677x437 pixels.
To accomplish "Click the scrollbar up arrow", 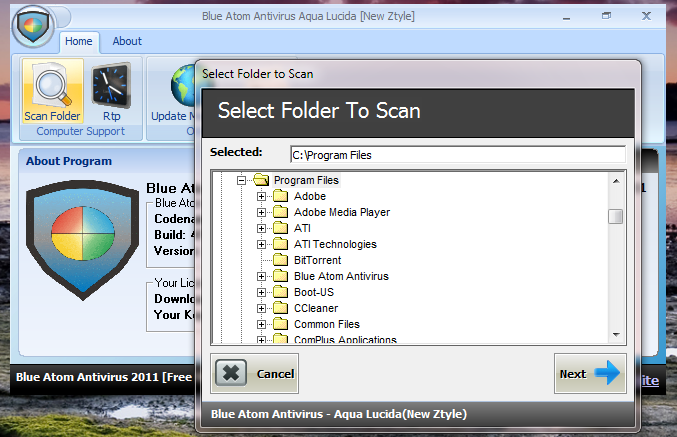I will tap(616, 181).
